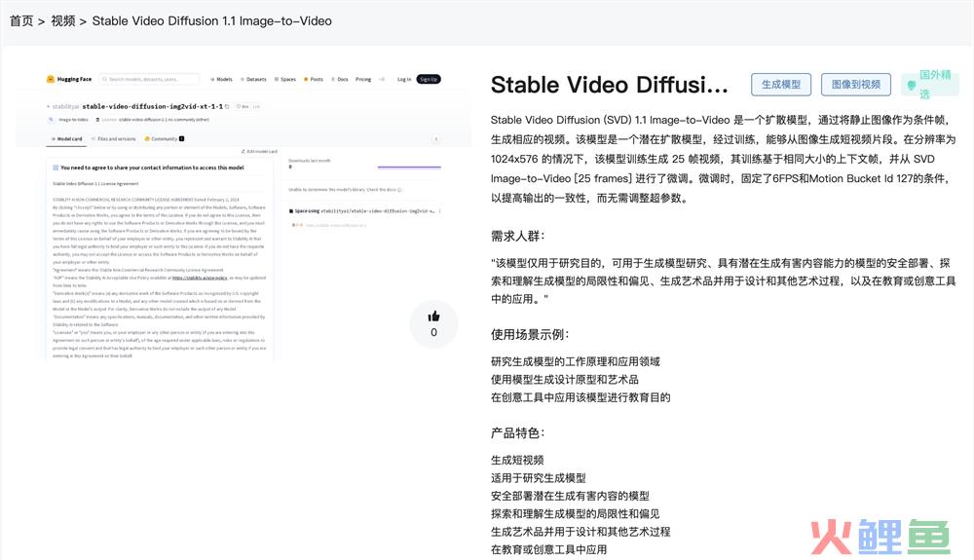Click the line 探索和理解生成模型的局限性和偏见
The width and height of the screenshot is (974, 560).
[x=576, y=514]
